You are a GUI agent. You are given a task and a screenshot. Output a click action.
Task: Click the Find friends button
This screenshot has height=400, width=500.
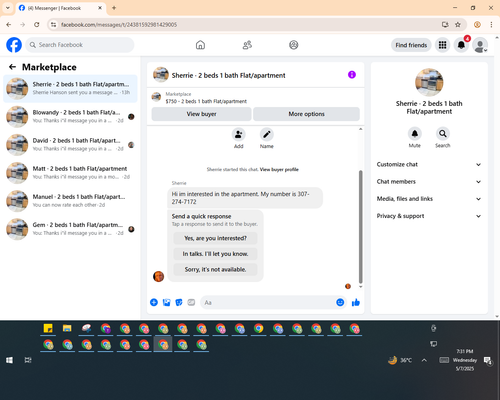click(x=411, y=45)
